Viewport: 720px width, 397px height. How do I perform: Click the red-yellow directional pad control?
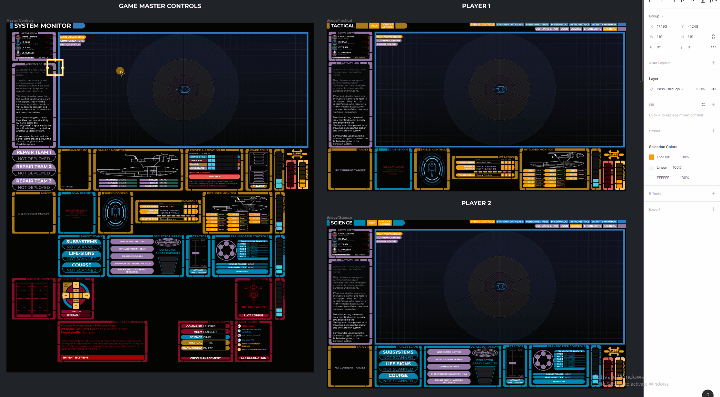click(x=76, y=295)
